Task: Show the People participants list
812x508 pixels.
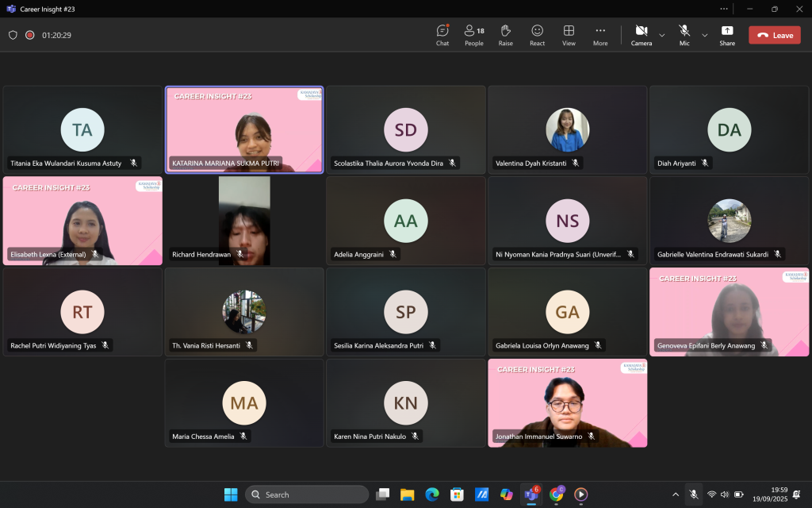Action: coord(474,35)
